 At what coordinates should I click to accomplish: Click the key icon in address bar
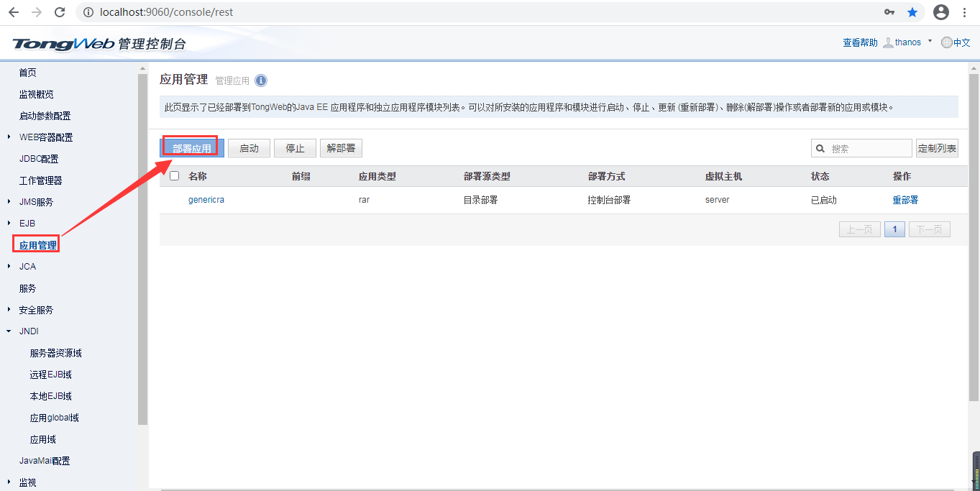coord(889,12)
